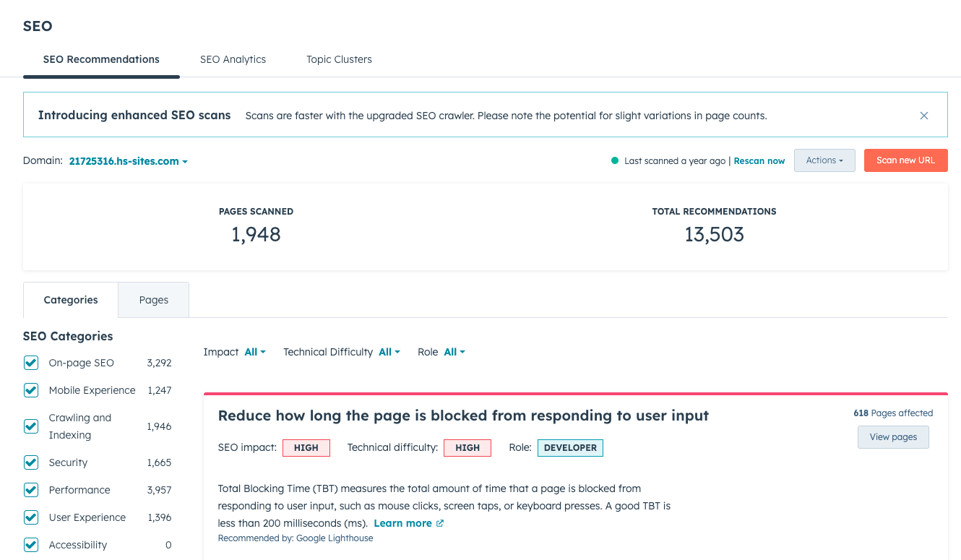961x560 pixels.
Task: Switch to the Pages tab
Action: (154, 300)
